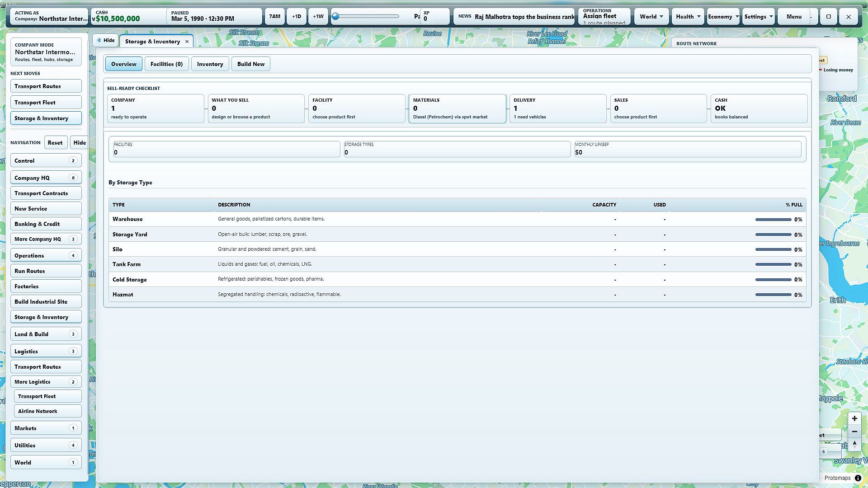Open Transport Contracts in navigation

click(46, 193)
